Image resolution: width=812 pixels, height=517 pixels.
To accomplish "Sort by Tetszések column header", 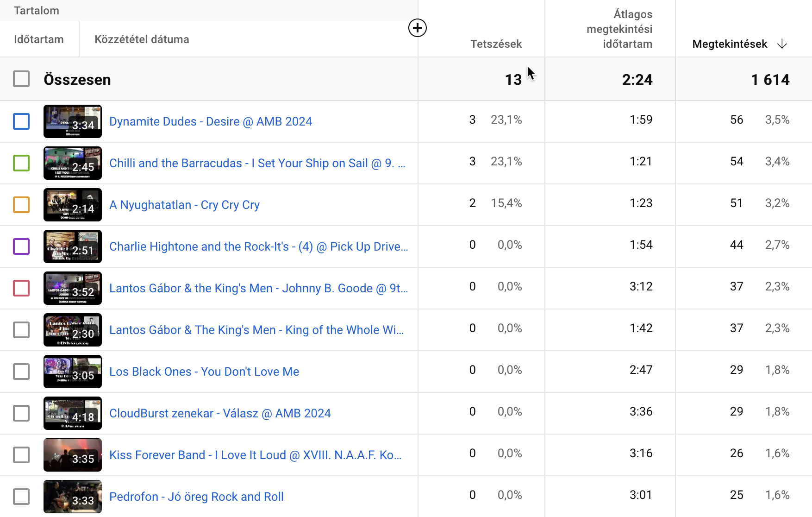I will pyautogui.click(x=496, y=44).
